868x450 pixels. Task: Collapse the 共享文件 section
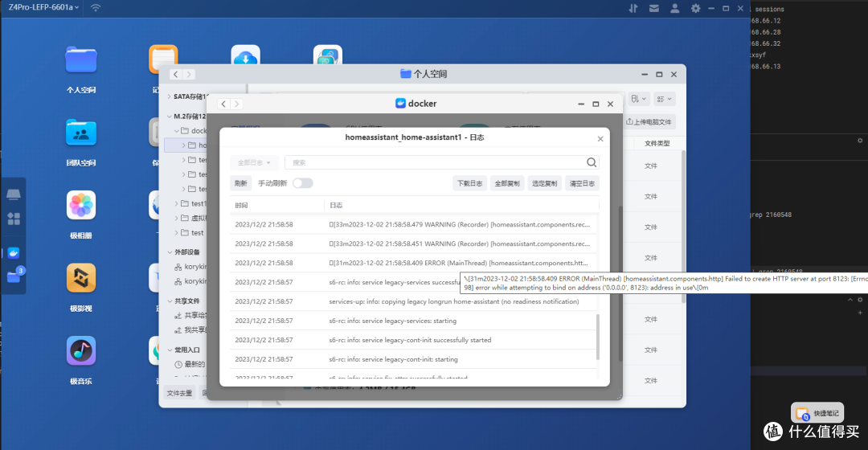(170, 301)
